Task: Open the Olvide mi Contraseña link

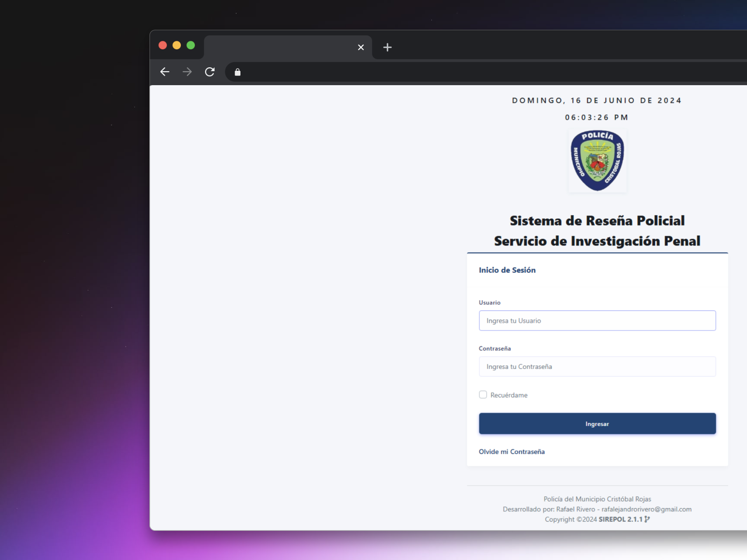Action: click(512, 451)
